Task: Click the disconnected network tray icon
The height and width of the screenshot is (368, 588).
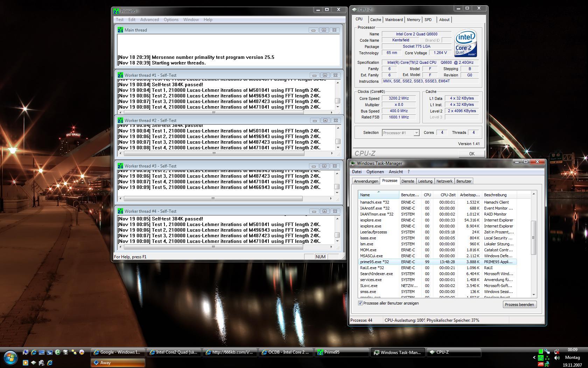Action: [557, 352]
